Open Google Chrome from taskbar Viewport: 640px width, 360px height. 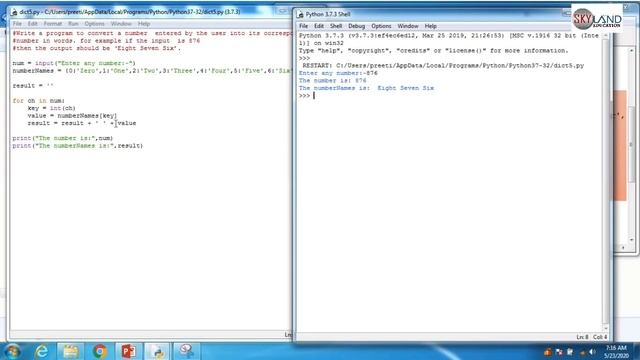tap(100, 351)
